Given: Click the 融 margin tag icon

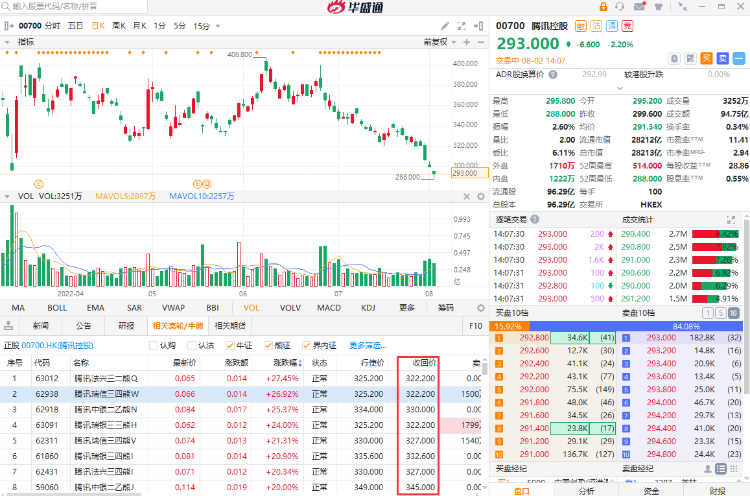Looking at the screenshot, I should tap(581, 26).
